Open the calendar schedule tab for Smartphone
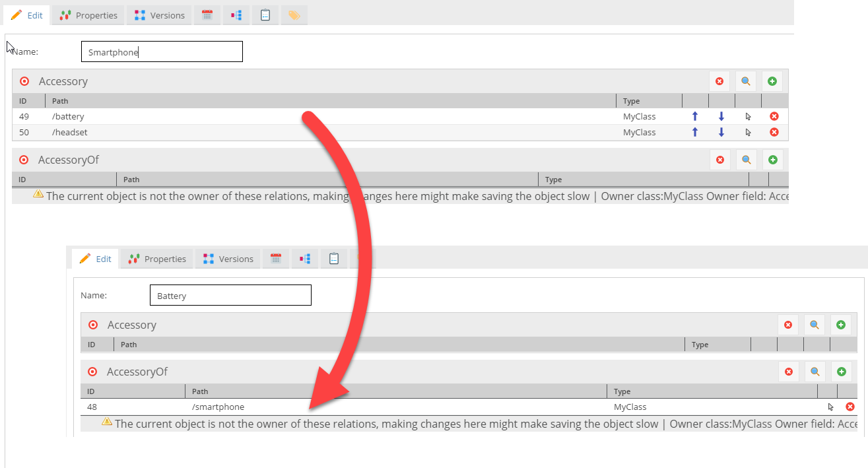 [207, 15]
